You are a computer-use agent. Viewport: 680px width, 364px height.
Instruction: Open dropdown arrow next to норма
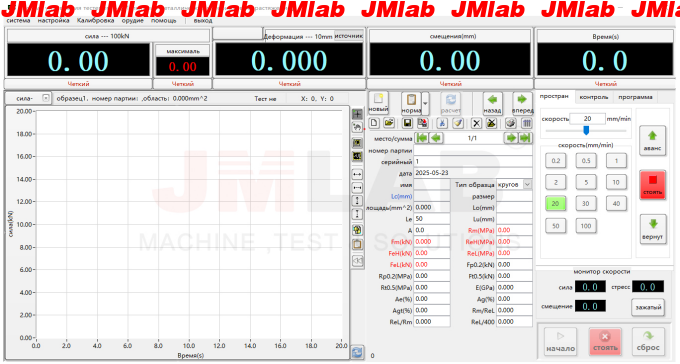pos(425,103)
